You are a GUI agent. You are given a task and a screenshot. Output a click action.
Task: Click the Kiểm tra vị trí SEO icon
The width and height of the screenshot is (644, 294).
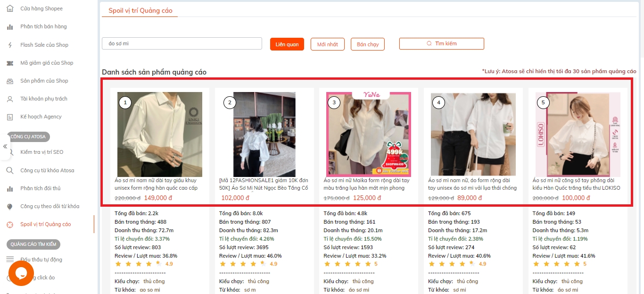(x=10, y=152)
